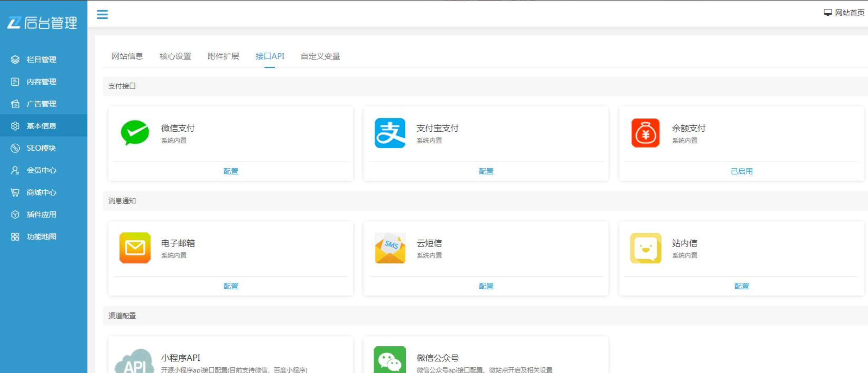Click the 站内信 card title
This screenshot has height=373, width=868.
coord(684,243)
